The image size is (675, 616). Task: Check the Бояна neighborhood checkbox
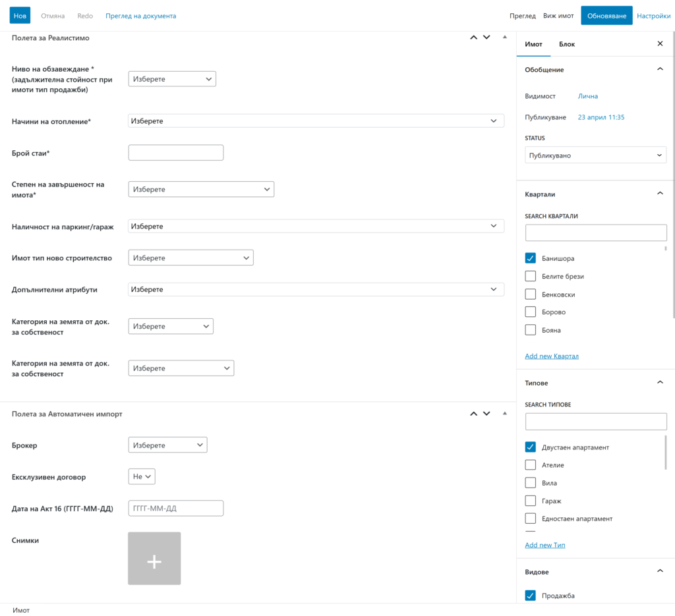[531, 330]
